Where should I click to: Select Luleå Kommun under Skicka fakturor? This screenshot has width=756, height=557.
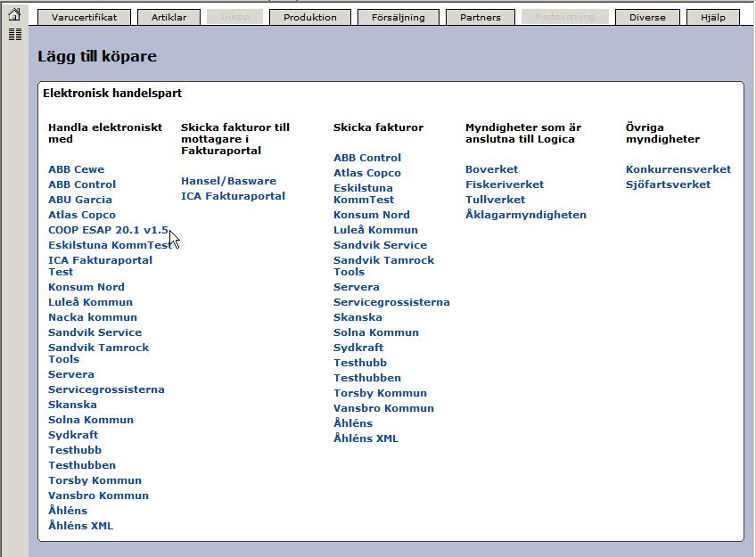click(375, 230)
